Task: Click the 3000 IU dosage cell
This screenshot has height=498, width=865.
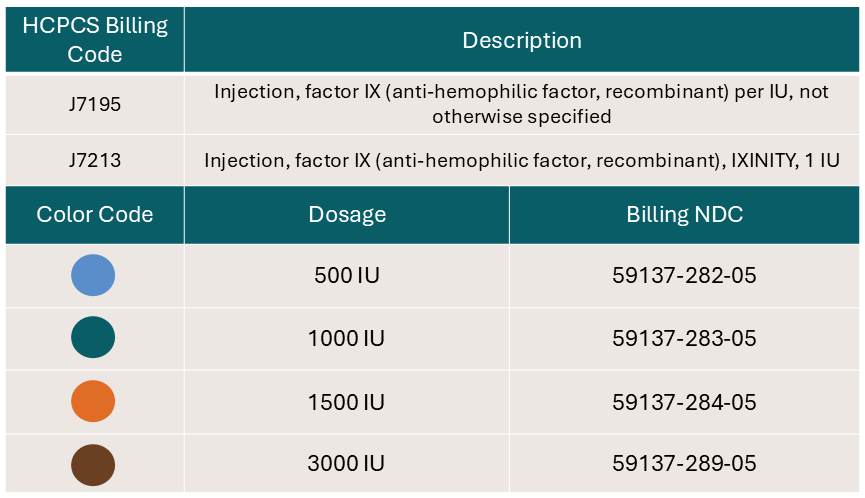Action: coord(347,463)
